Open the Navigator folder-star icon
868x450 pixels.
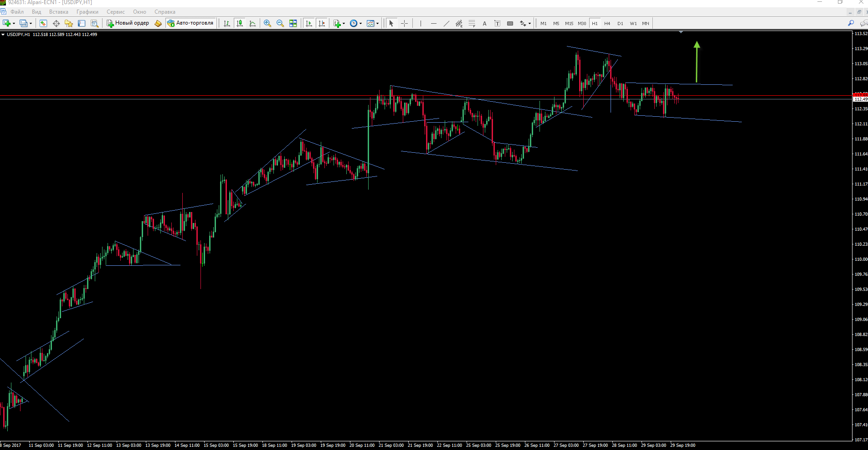pos(69,23)
